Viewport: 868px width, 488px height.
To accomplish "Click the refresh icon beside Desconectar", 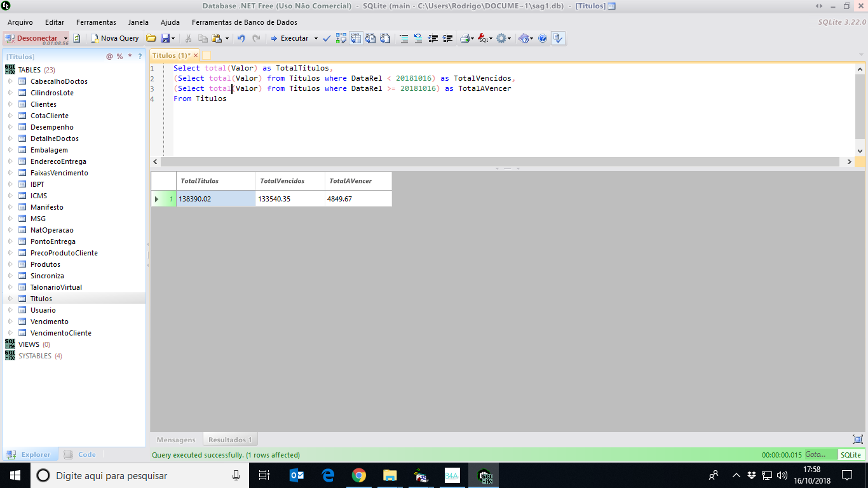I will point(76,38).
